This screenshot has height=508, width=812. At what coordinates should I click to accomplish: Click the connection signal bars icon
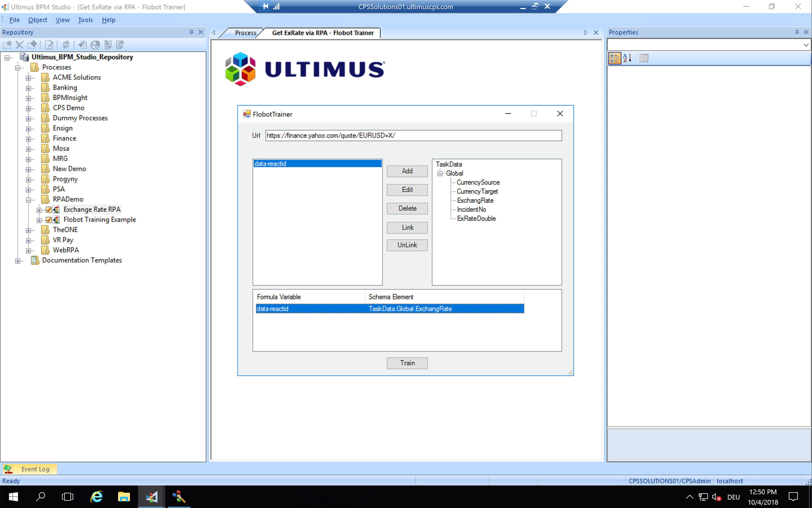(276, 6)
